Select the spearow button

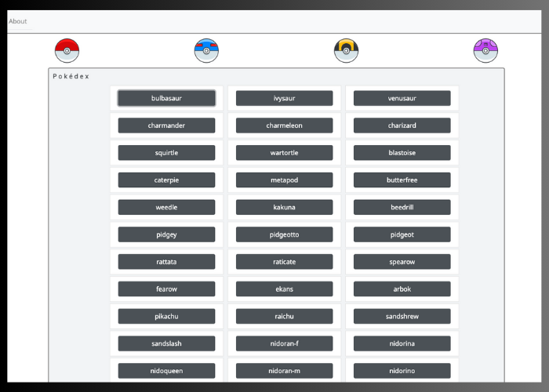pos(402,262)
